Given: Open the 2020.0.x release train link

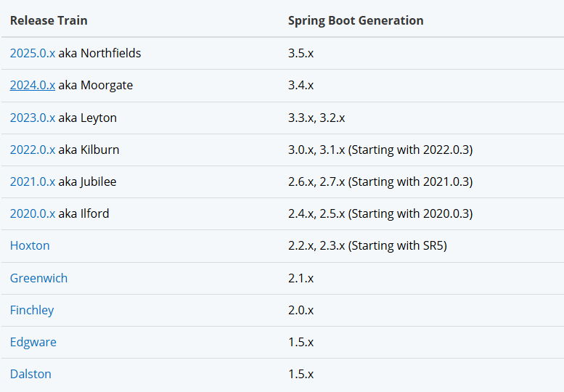Looking at the screenshot, I should pos(33,213).
